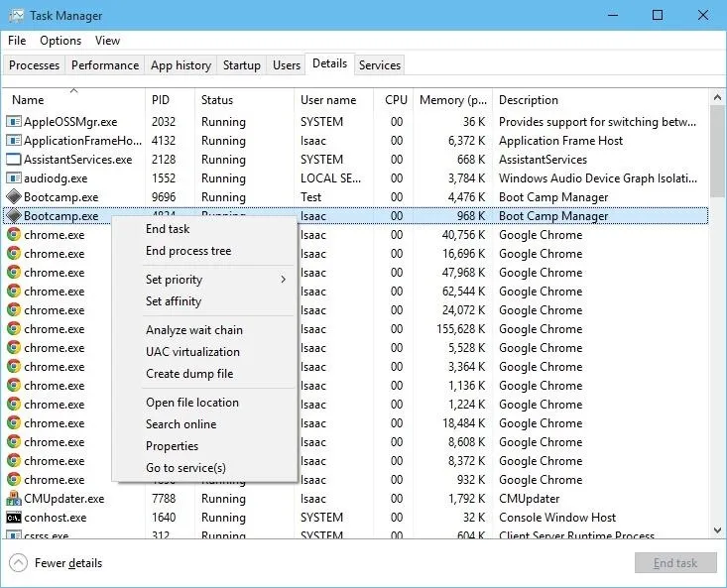Click the CMUpdater.exe process icon
Viewport: 727px width, 588px height.
click(x=14, y=499)
